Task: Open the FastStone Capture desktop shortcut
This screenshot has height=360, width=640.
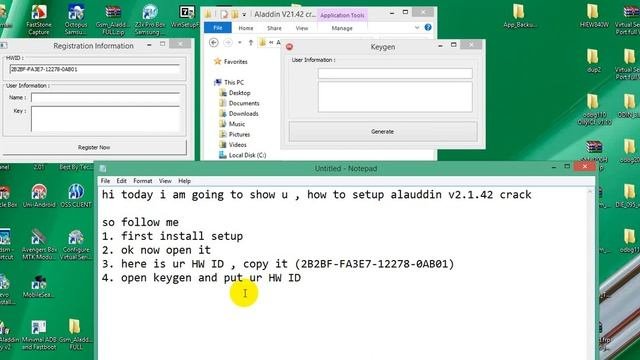Action: (39, 20)
